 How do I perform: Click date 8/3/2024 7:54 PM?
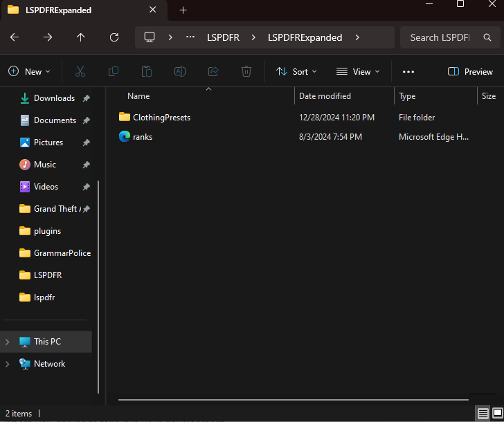tap(330, 137)
